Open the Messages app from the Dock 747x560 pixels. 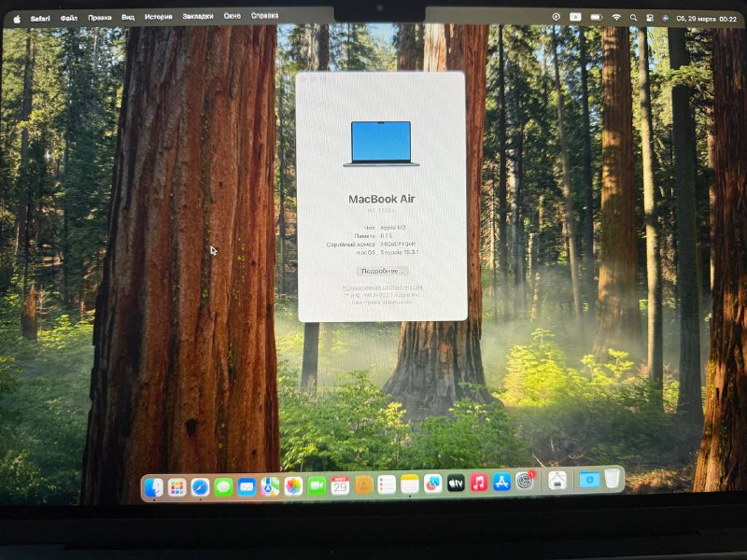click(x=223, y=487)
